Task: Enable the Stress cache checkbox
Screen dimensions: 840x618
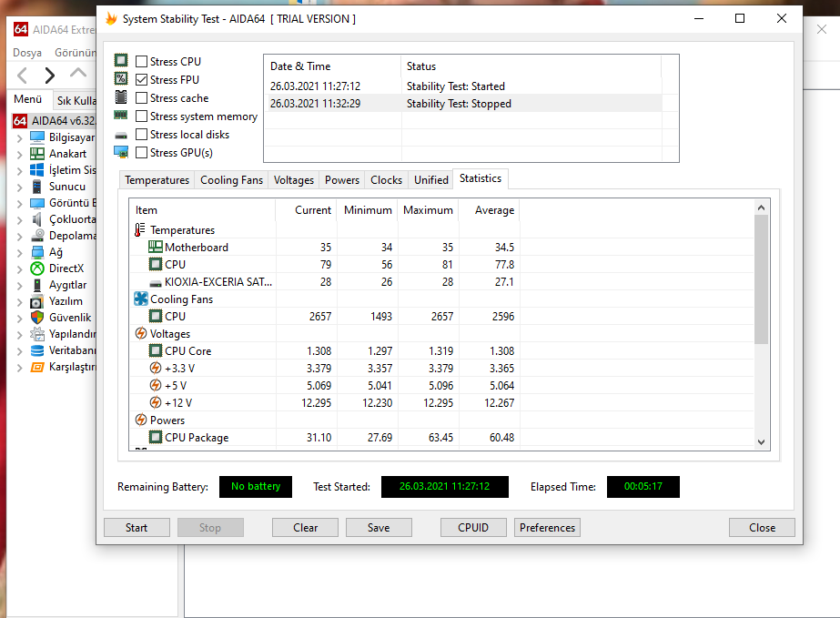Action: coord(141,98)
